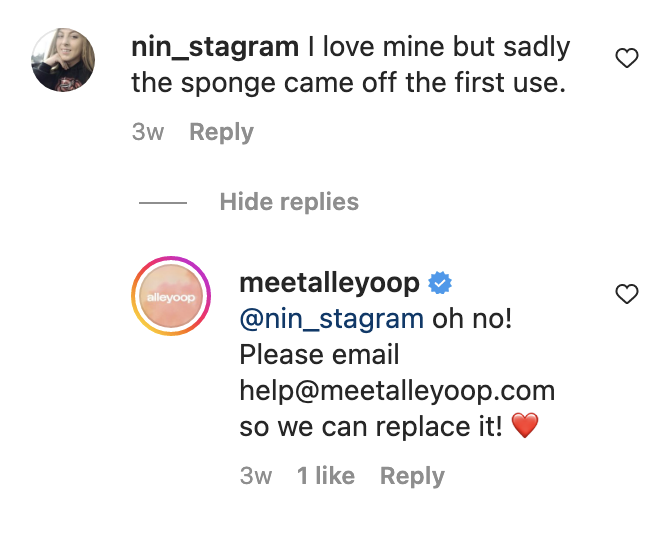Click the blue verified badge beside meetalleyoop
Screen dimensions: 666x542
440,283
